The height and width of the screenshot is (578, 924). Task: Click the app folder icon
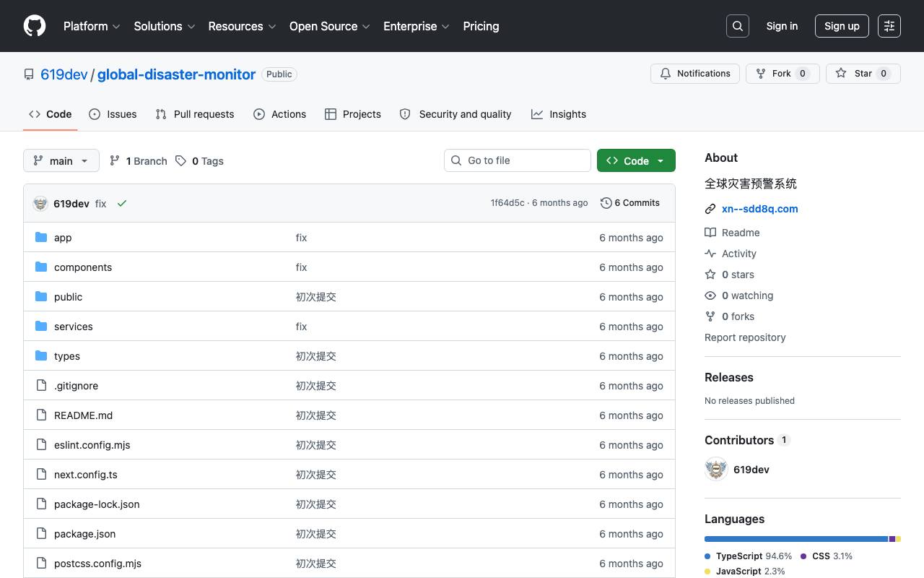coord(41,237)
